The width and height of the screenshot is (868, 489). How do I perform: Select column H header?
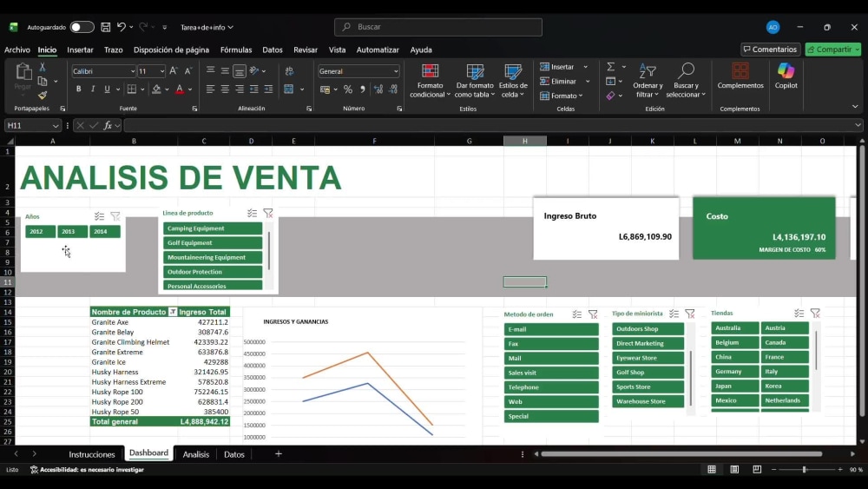pos(525,141)
